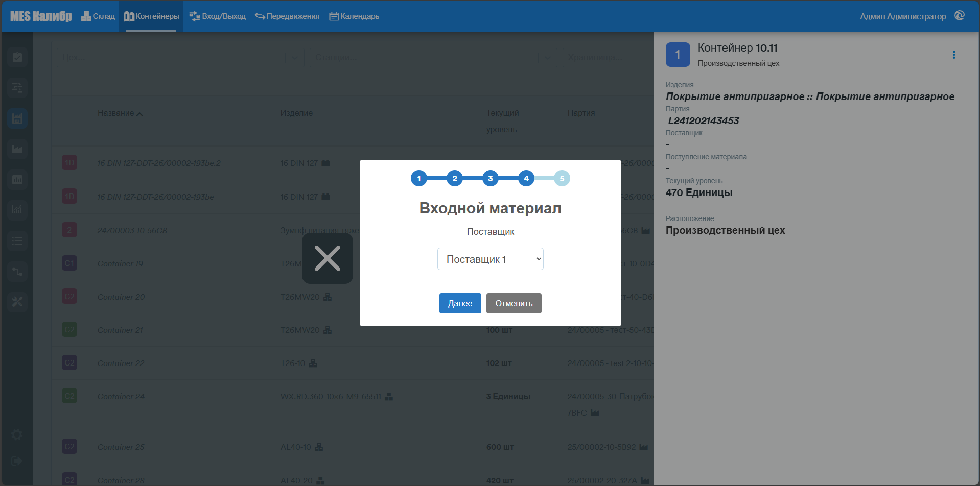Click the C2 badge of Container 24
This screenshot has width=980, height=486.
tap(69, 396)
